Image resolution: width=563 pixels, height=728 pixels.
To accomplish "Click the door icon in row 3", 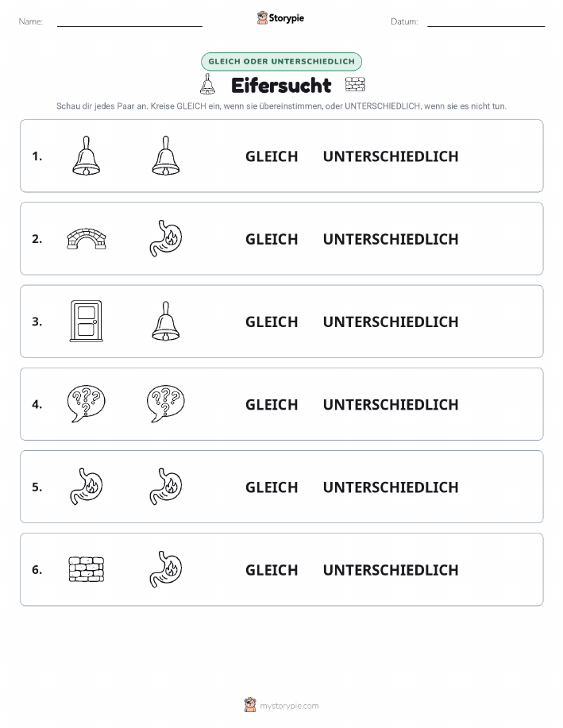I will click(x=87, y=322).
